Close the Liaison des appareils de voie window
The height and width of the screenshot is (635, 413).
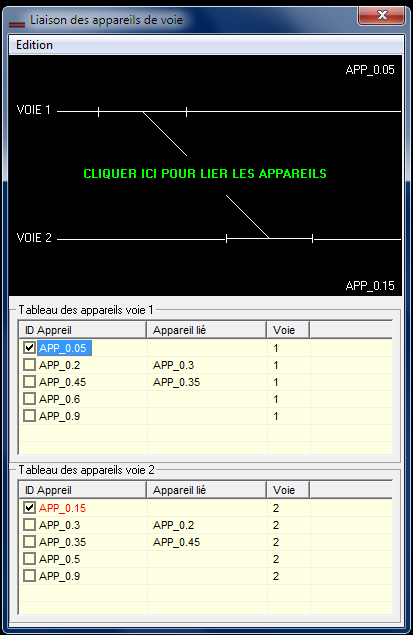(x=381, y=16)
